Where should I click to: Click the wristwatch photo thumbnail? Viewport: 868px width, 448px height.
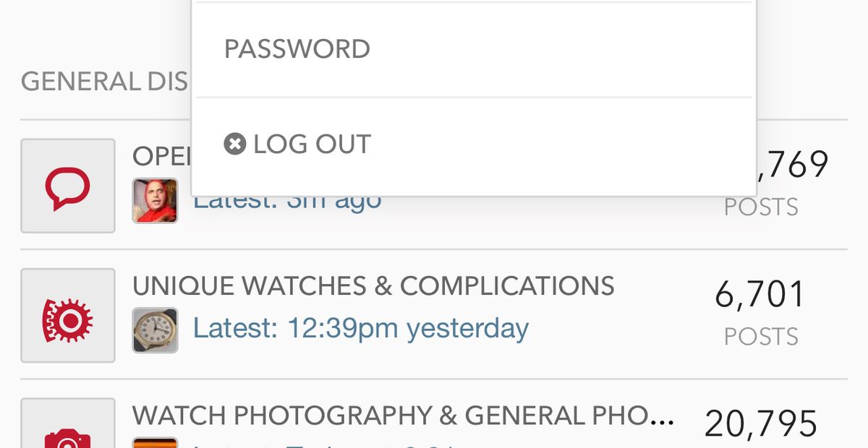coord(155,329)
